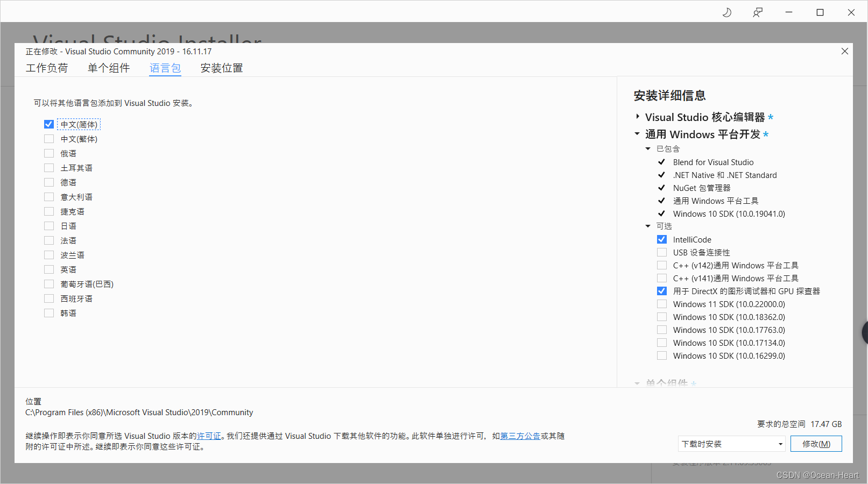Image resolution: width=868 pixels, height=484 pixels.
Task: Check Windows 10 SDK (10.0.16299.0)
Action: click(662, 355)
